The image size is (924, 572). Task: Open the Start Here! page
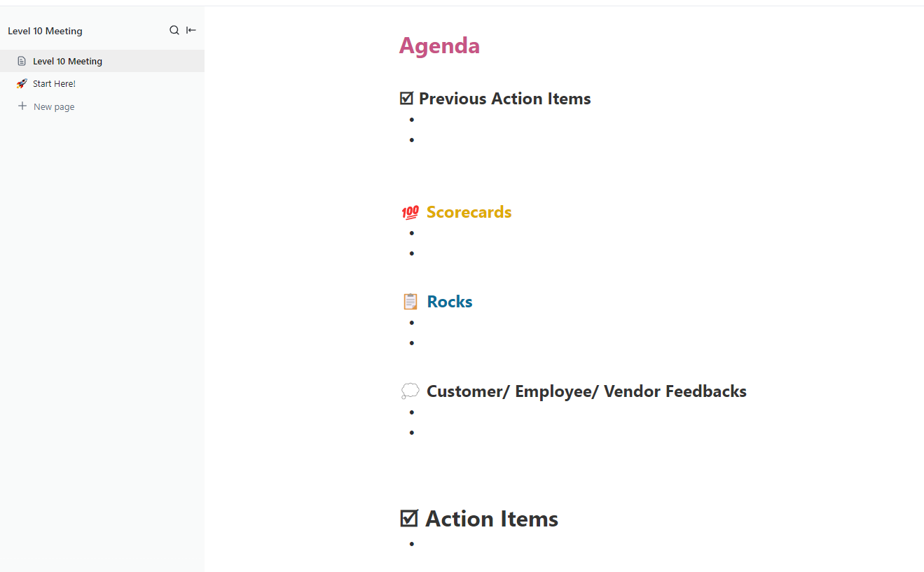pos(53,83)
